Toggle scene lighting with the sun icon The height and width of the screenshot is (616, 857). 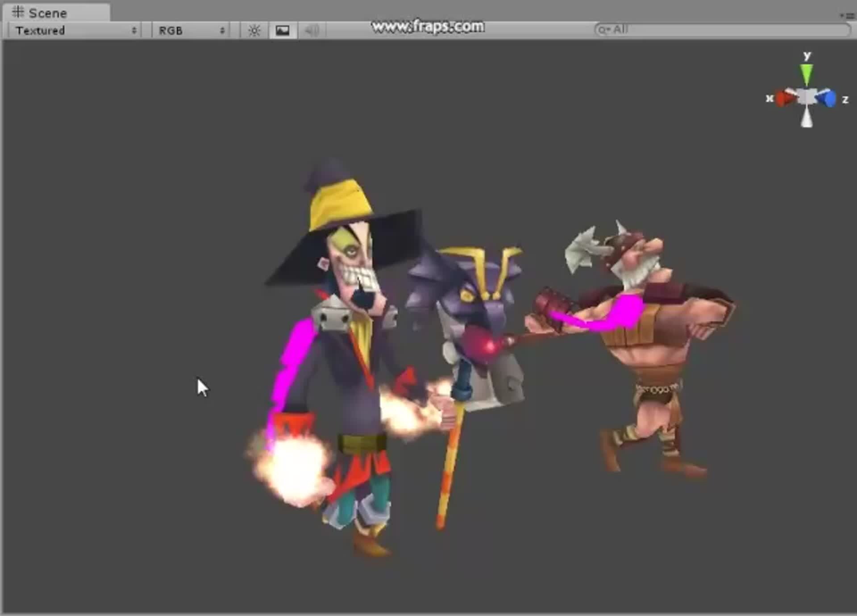pos(254,30)
